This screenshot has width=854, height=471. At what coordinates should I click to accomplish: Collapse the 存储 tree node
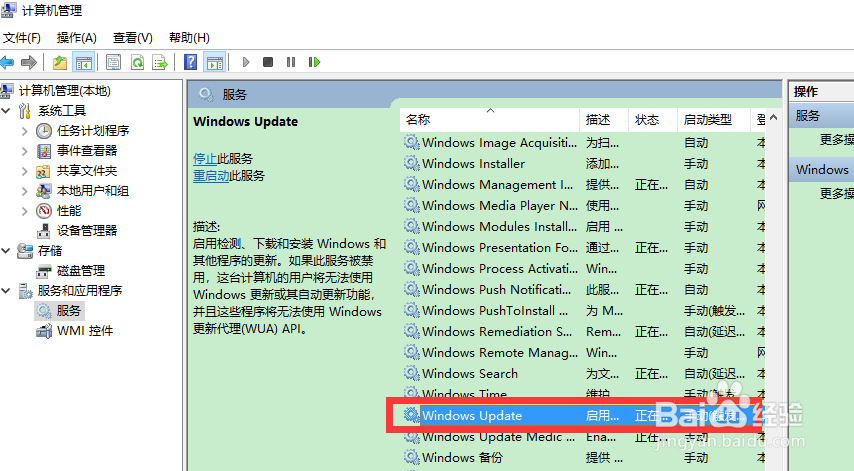[x=6, y=251]
